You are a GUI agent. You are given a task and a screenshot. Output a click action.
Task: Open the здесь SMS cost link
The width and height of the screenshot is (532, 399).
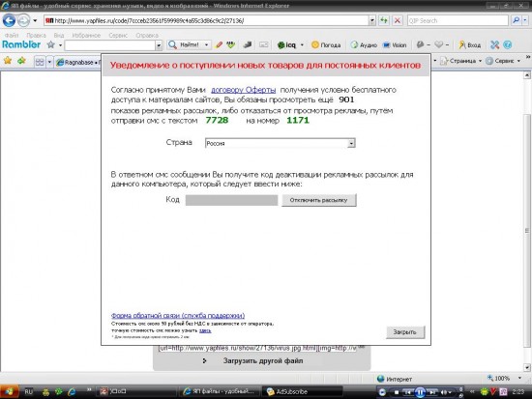[x=205, y=330]
